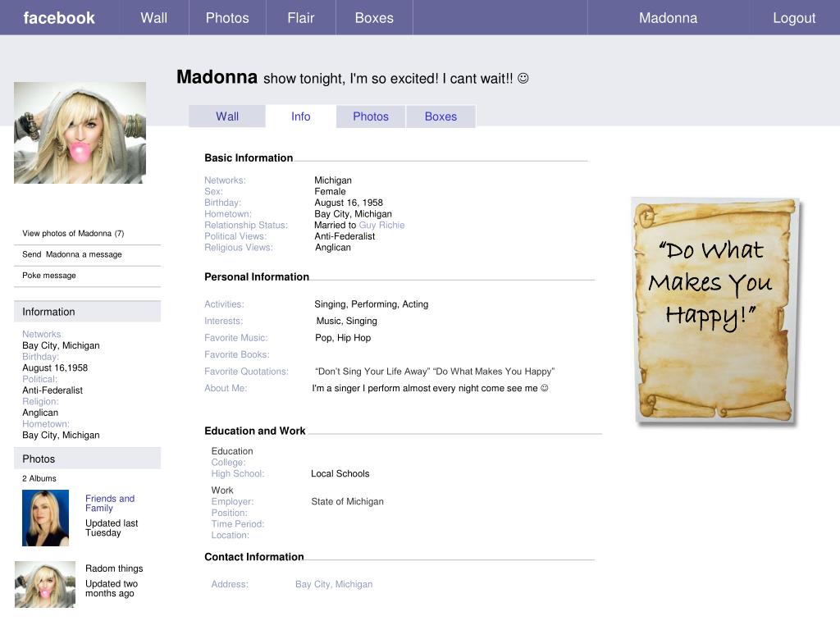Viewport: 840px width, 630px height.
Task: Open the Guy Richie profile link
Action: coord(381,225)
